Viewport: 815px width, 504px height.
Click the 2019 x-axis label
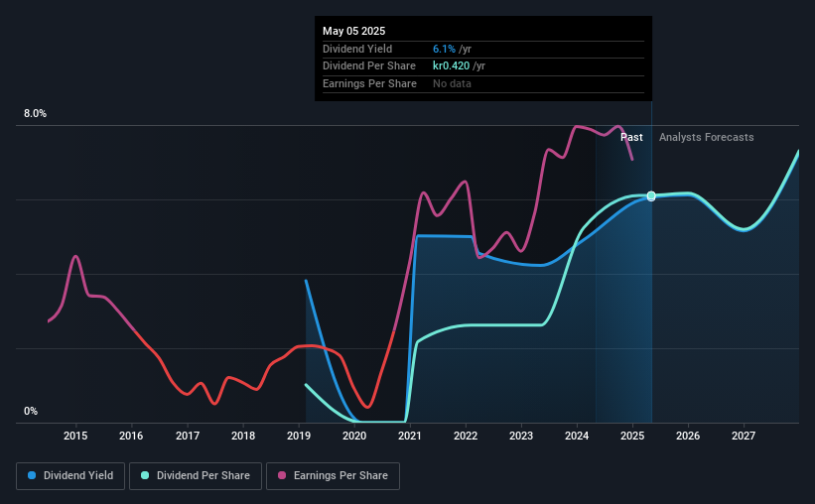pyautogui.click(x=299, y=436)
